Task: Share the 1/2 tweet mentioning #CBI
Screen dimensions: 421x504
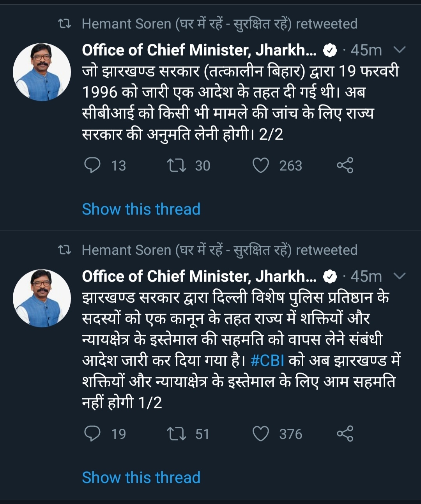Action: pos(345,434)
